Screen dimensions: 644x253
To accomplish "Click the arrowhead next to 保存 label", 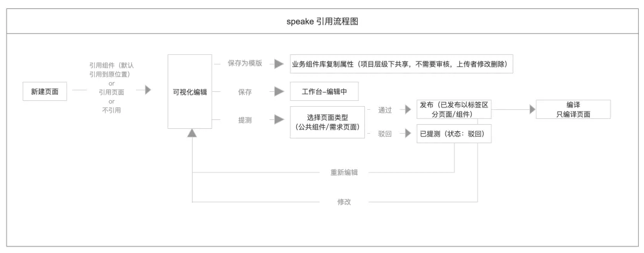I will pyautogui.click(x=279, y=91).
